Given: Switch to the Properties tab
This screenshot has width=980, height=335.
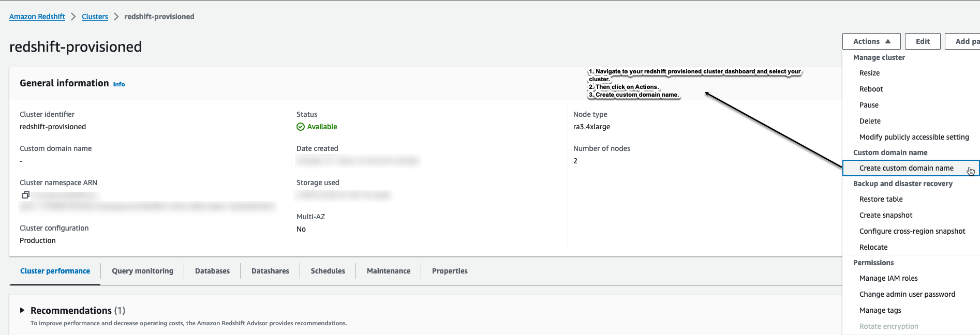Looking at the screenshot, I should (450, 271).
